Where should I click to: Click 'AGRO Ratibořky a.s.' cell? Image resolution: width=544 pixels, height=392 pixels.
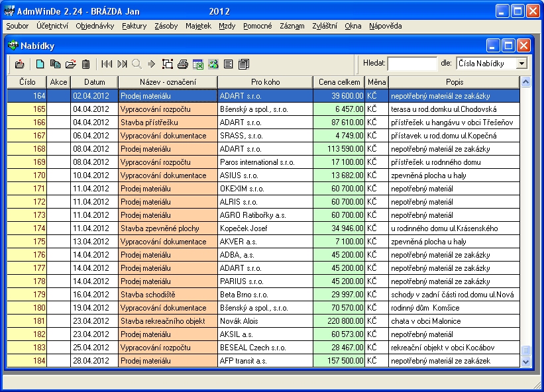[265, 215]
